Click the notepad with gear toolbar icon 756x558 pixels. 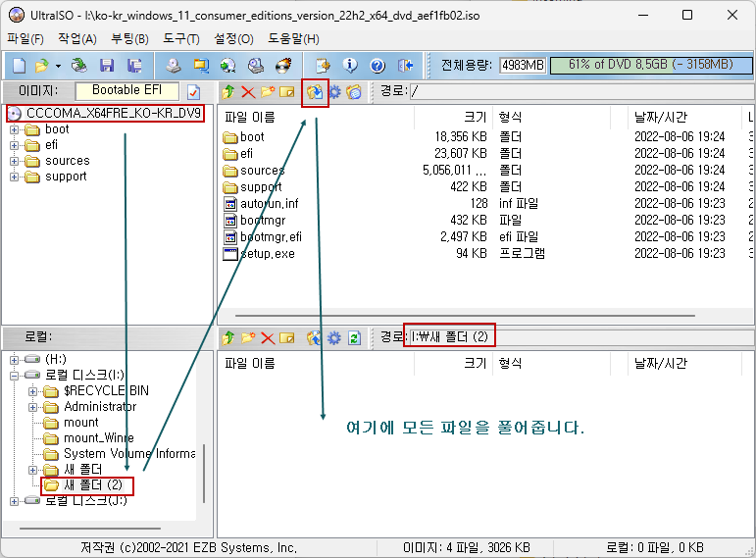(x=323, y=65)
